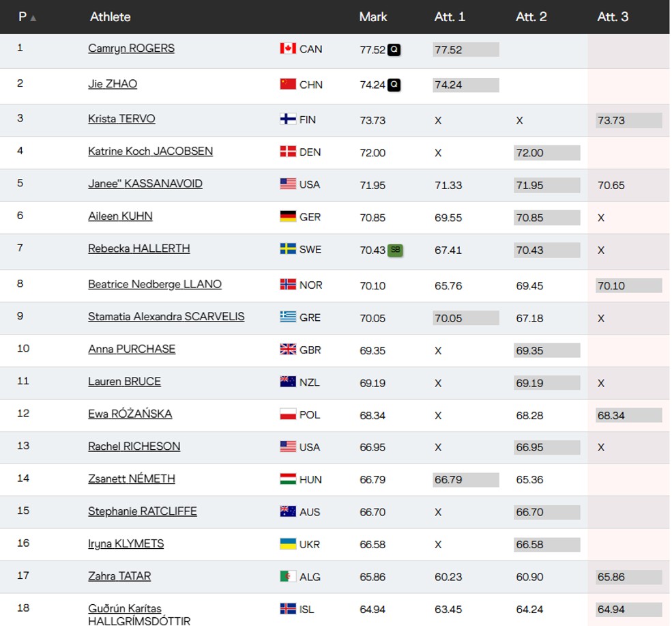Click the Canada flag icon
Screen dimensions: 672x626
tap(287, 48)
